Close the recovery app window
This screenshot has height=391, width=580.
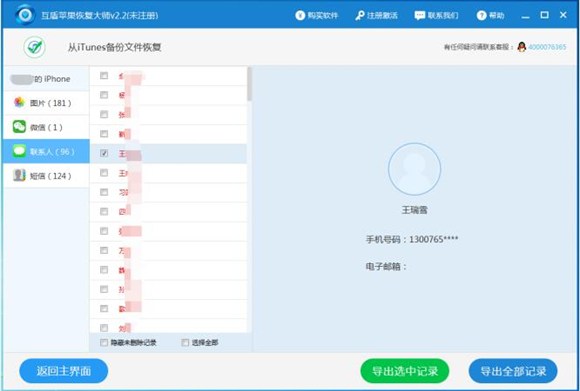point(563,15)
